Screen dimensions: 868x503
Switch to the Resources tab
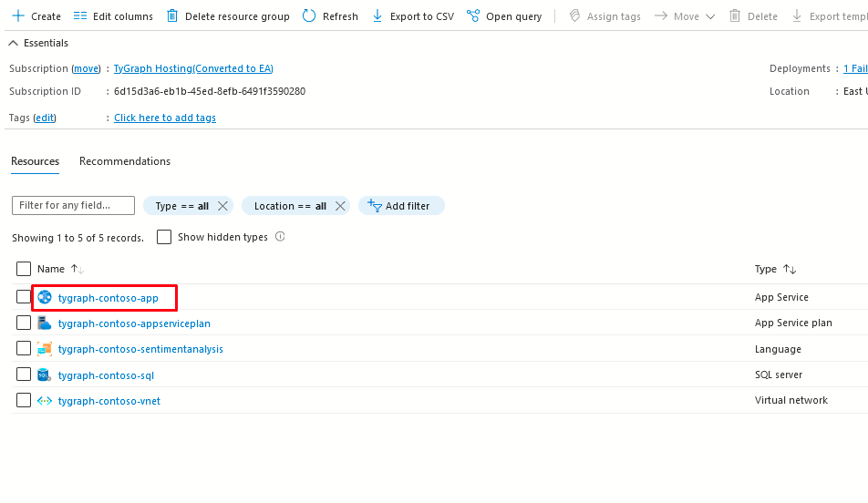pyautogui.click(x=35, y=161)
